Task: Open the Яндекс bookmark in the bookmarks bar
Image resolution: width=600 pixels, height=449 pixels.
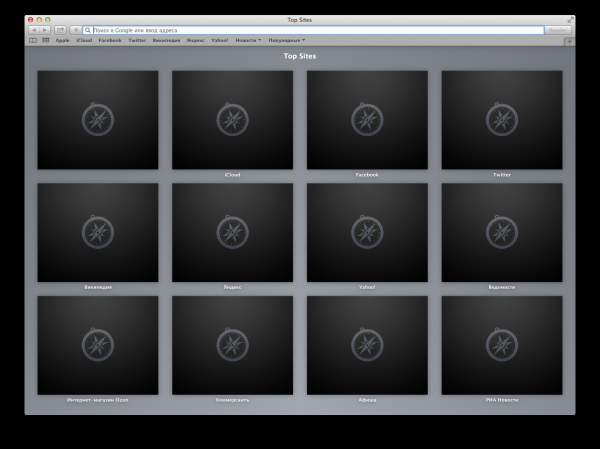Action: (x=195, y=40)
